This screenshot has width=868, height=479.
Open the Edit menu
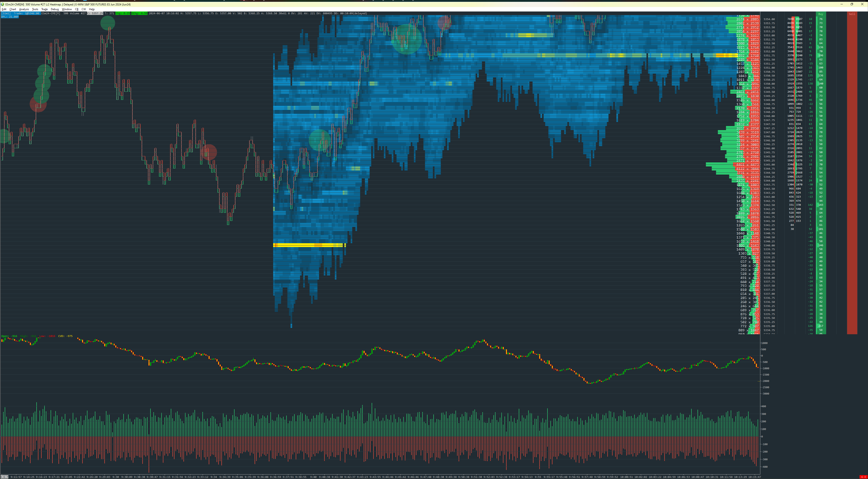[4, 9]
